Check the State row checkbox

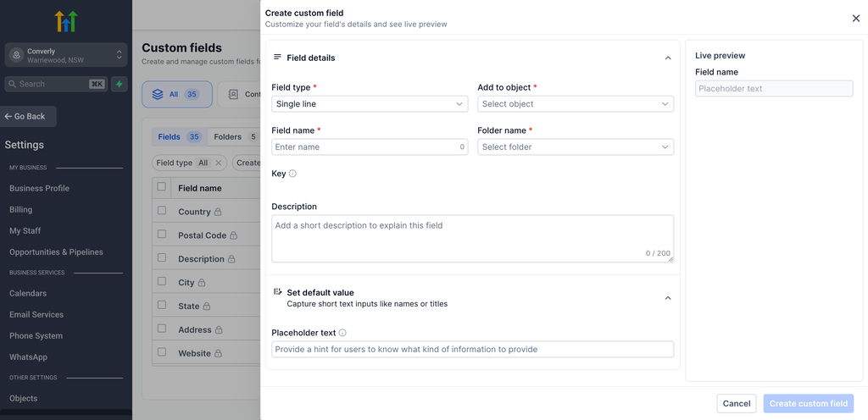click(162, 305)
